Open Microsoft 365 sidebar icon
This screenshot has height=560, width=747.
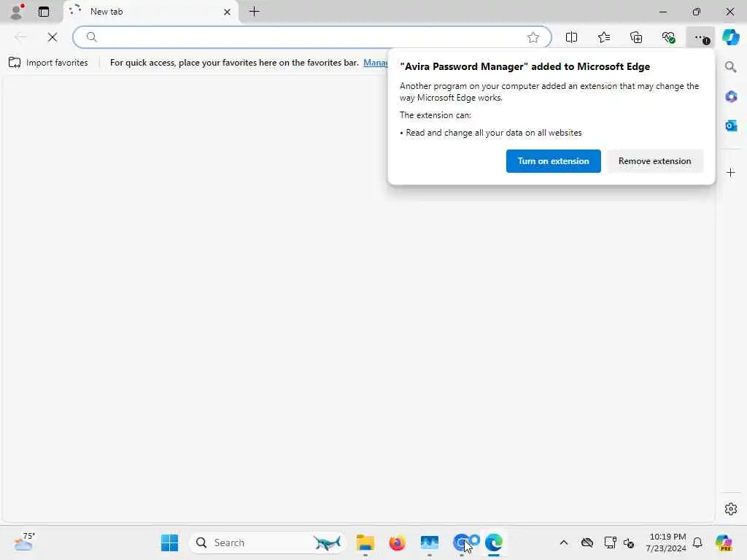point(731,97)
